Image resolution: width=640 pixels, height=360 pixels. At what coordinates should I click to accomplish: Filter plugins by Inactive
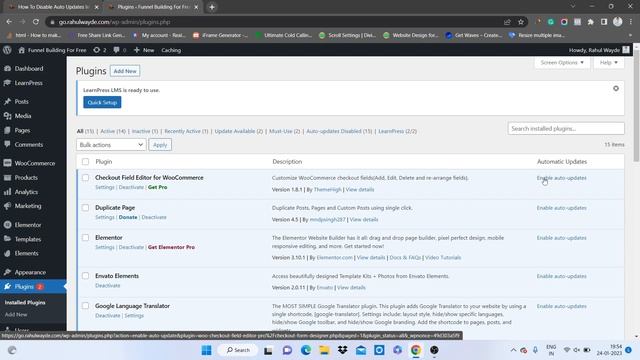(x=145, y=131)
